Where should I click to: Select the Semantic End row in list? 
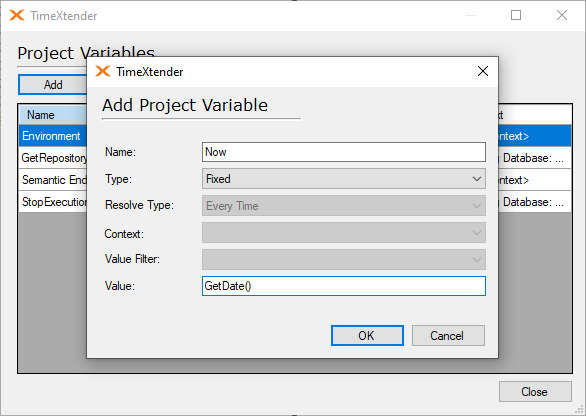point(53,180)
